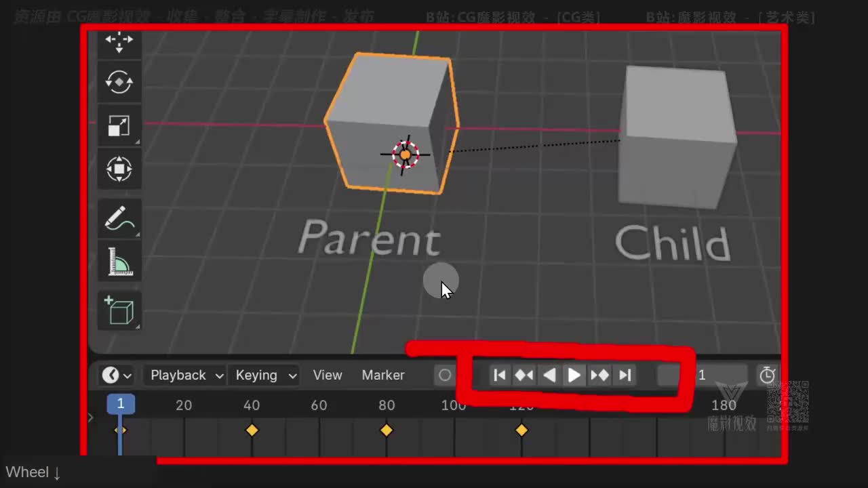868x488 pixels.
Task: Play the animation forward
Action: [x=574, y=375]
